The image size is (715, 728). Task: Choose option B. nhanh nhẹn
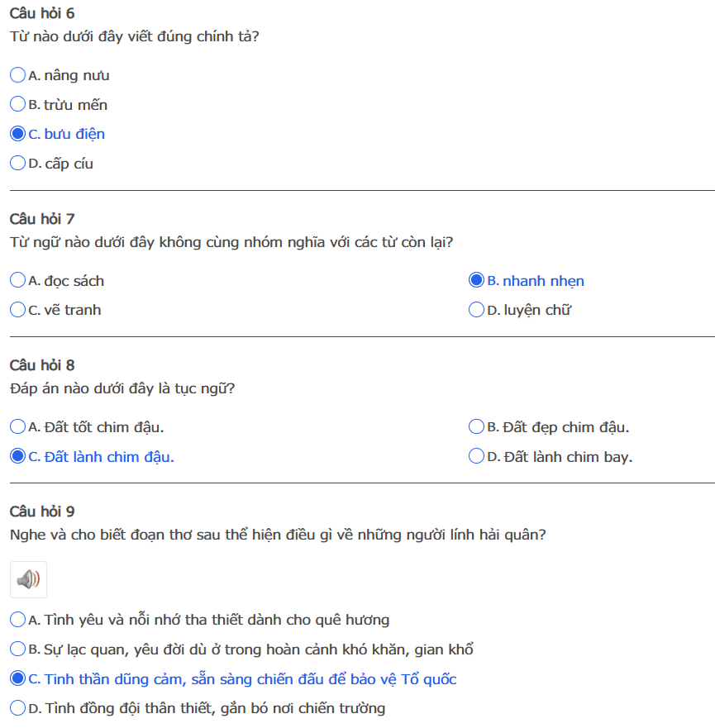point(476,281)
